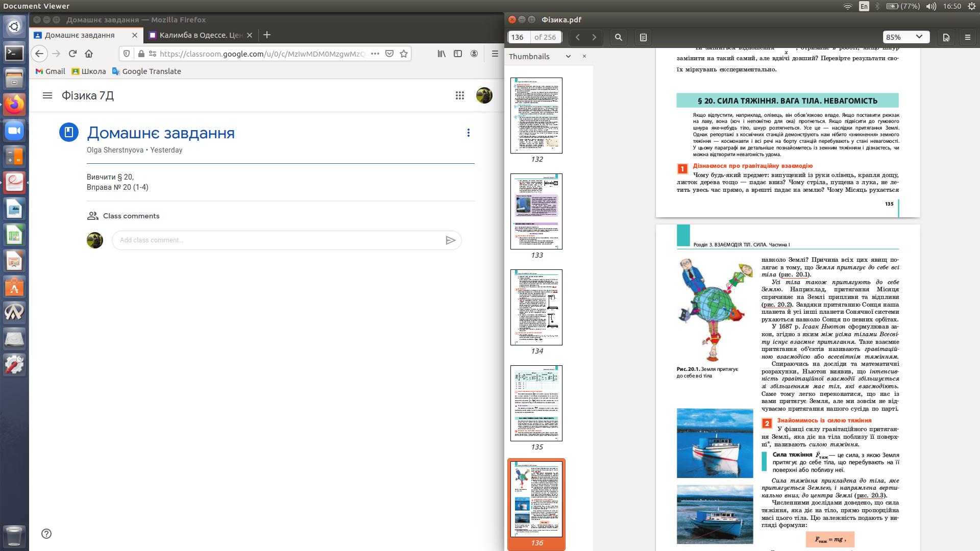
Task: Go to previous page arrow in PDF toolbar
Action: tap(577, 37)
